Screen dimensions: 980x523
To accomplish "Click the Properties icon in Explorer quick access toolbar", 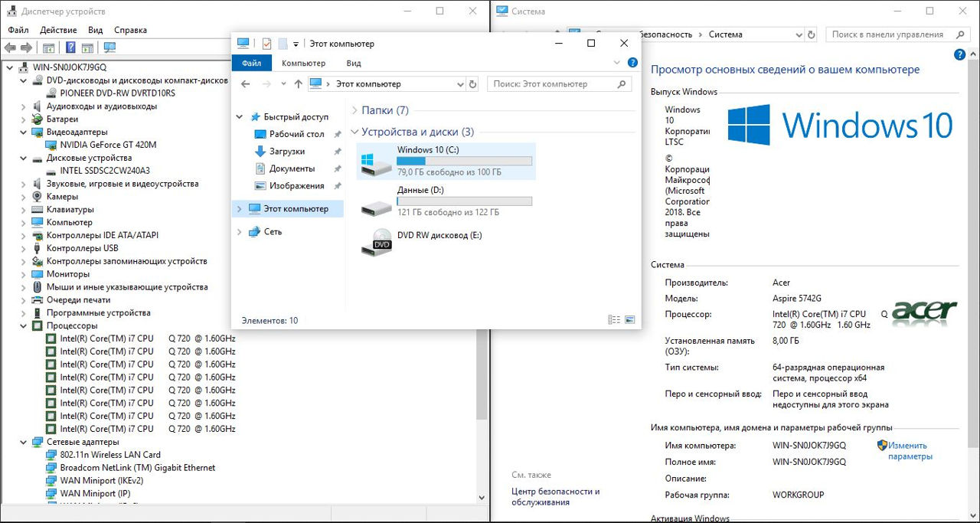I will [267, 44].
